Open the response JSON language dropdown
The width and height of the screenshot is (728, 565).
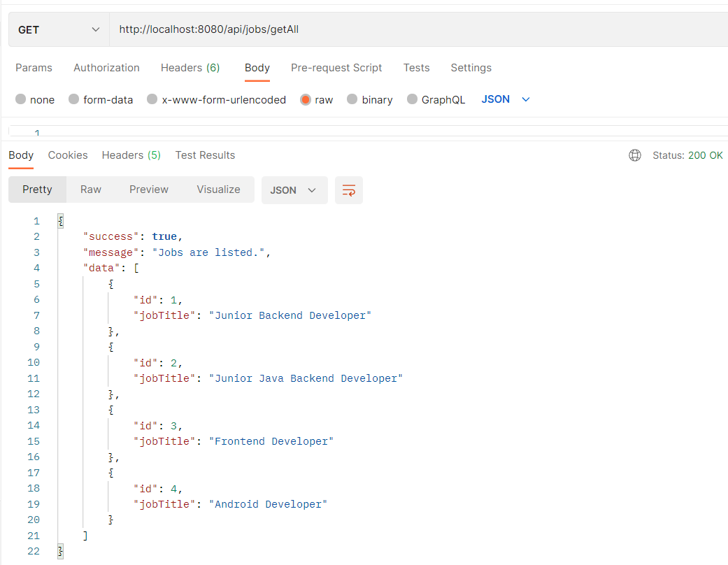click(294, 189)
